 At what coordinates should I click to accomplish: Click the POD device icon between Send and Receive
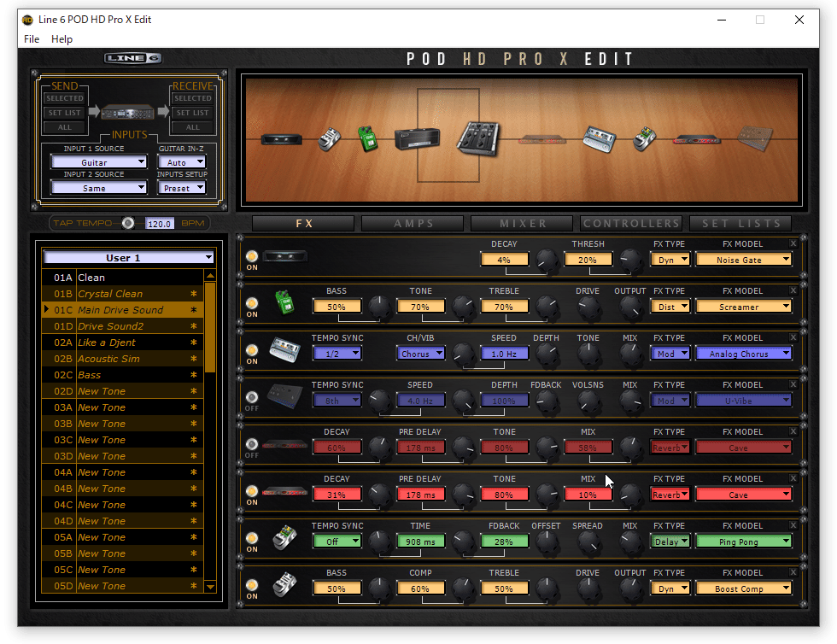(x=127, y=112)
